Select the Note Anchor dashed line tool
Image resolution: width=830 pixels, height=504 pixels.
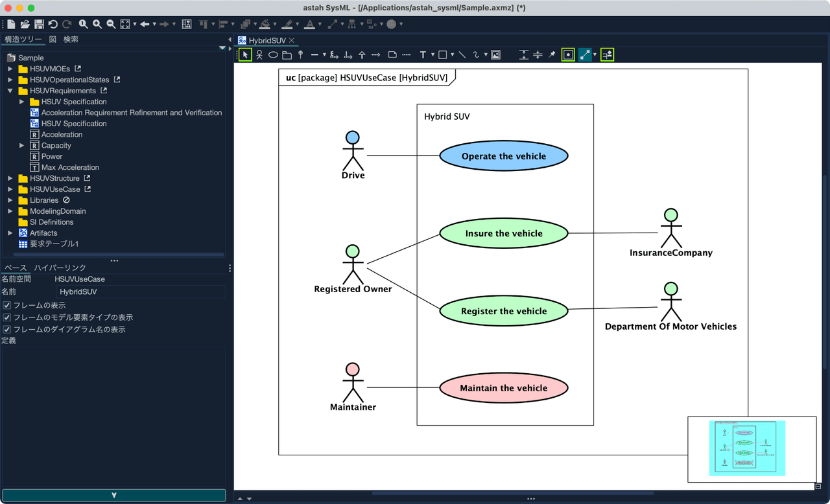tap(406, 55)
